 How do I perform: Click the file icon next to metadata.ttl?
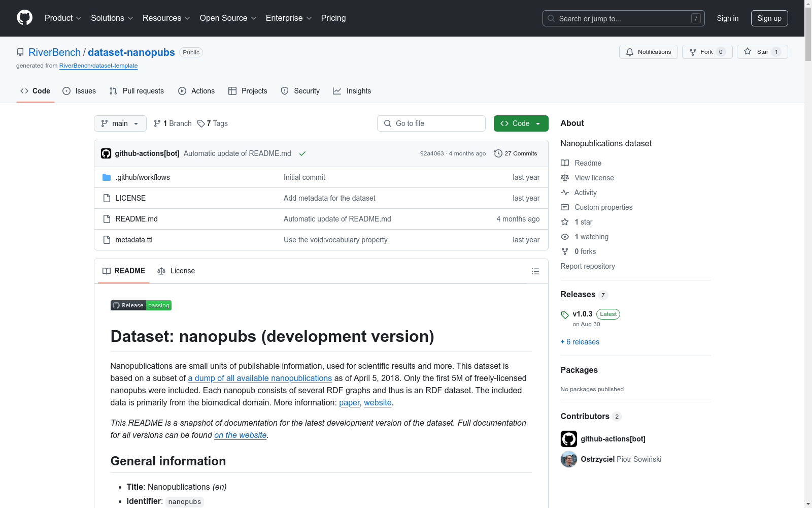pos(107,240)
